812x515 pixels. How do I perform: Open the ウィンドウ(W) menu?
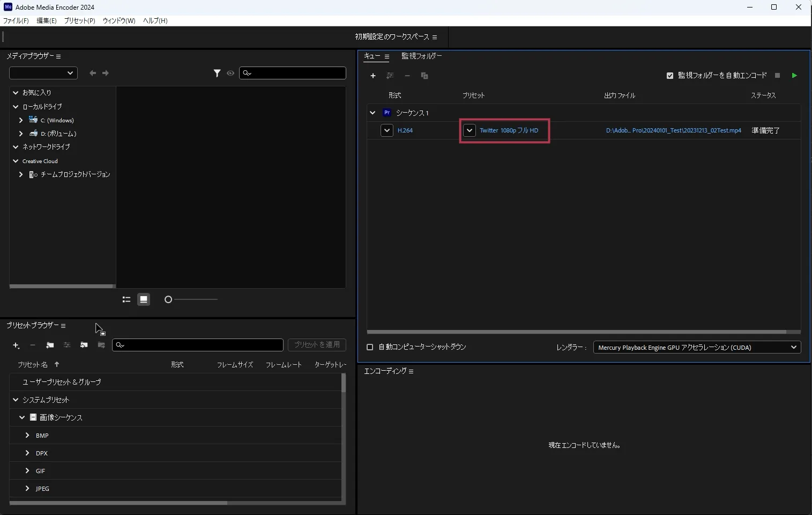(x=119, y=21)
